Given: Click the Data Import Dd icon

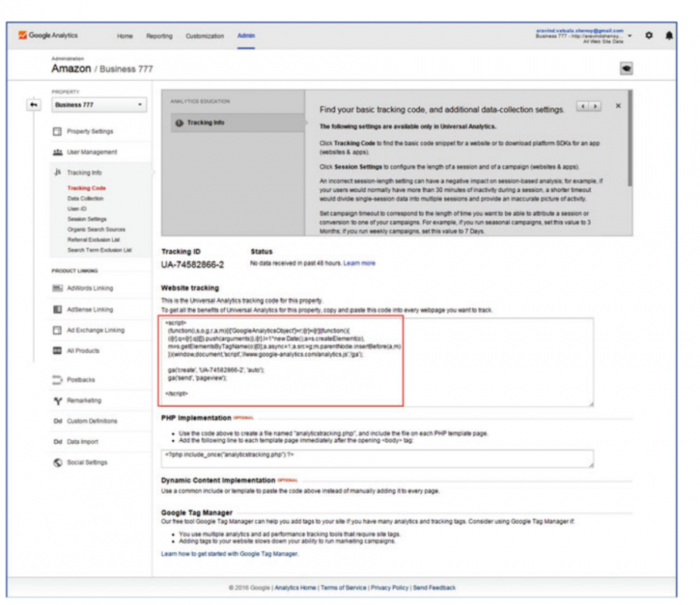Looking at the screenshot, I should [x=58, y=442].
